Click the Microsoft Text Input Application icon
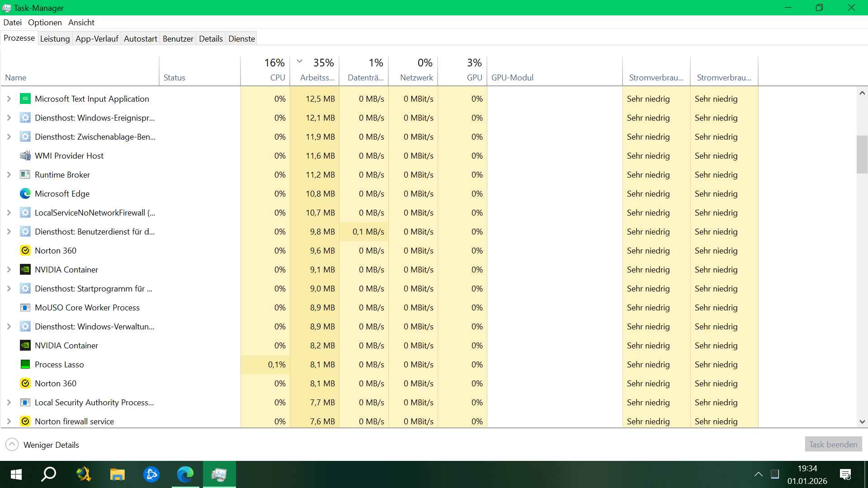The height and width of the screenshot is (488, 868). [x=25, y=99]
